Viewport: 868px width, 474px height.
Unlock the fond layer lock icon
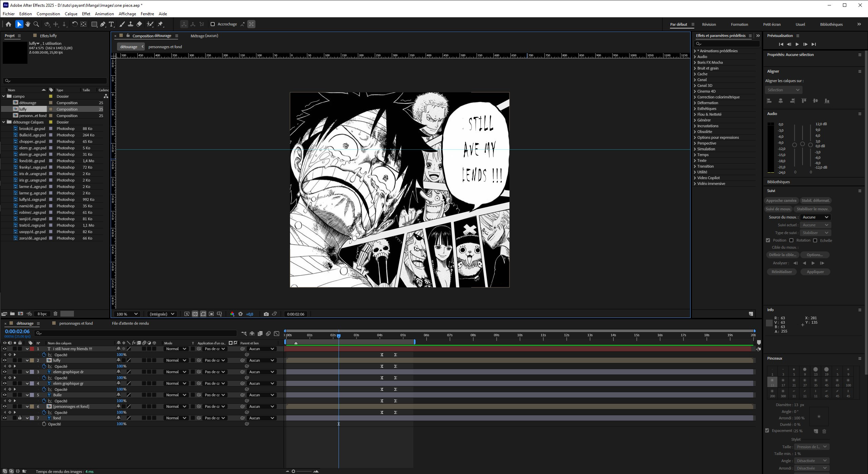pos(20,418)
